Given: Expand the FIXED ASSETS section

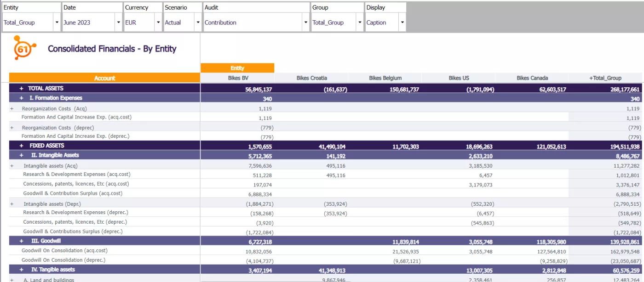Looking at the screenshot, I should (20, 146).
